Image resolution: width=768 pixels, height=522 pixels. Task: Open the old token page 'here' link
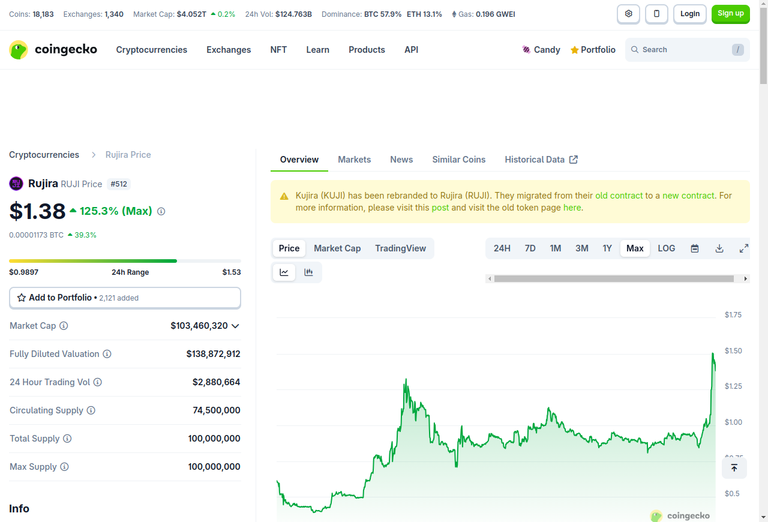tap(572, 208)
